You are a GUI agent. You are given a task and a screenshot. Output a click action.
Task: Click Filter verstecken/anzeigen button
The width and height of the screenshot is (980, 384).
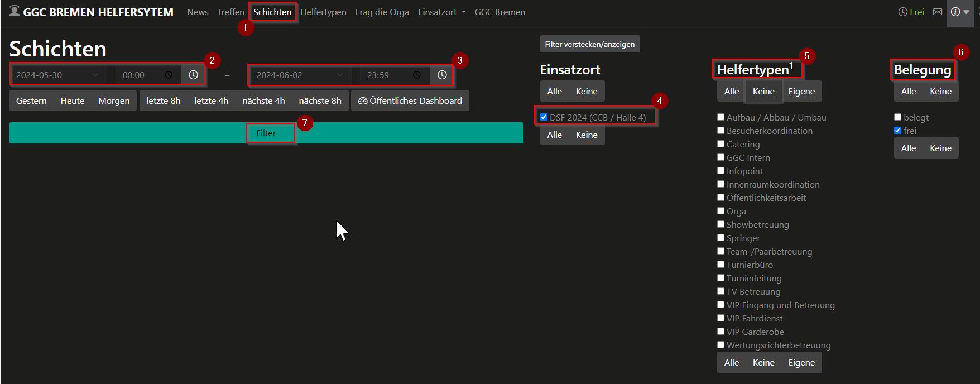589,44
